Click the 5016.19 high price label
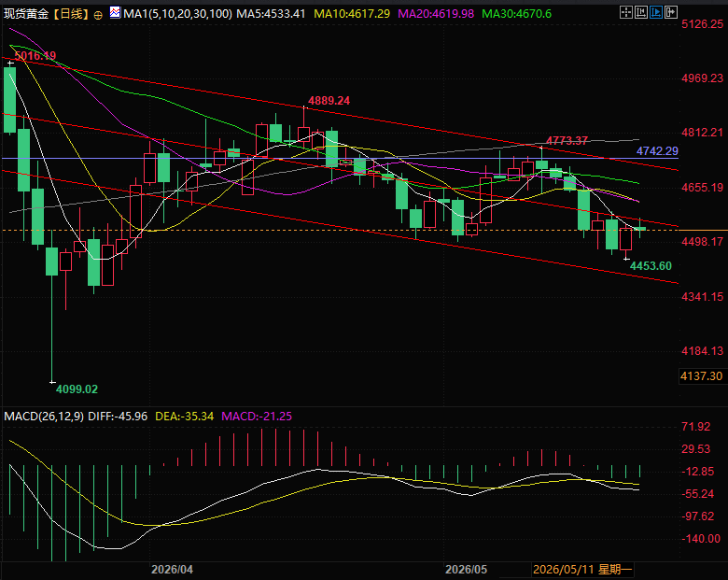Image resolution: width=728 pixels, height=580 pixels. pos(35,56)
